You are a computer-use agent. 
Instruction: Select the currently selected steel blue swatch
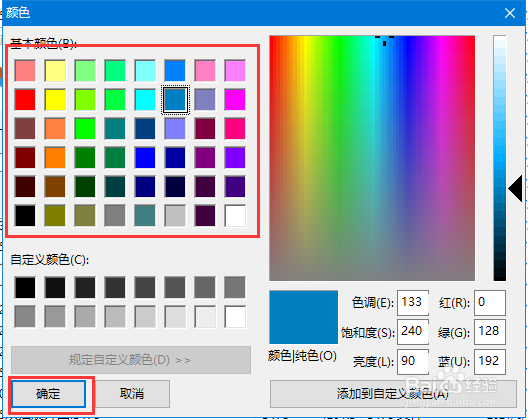click(x=175, y=100)
